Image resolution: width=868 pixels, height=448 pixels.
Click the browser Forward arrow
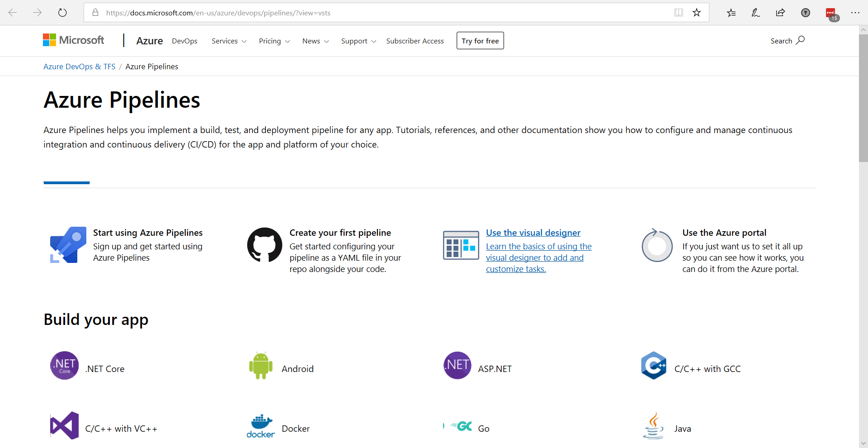(x=38, y=13)
